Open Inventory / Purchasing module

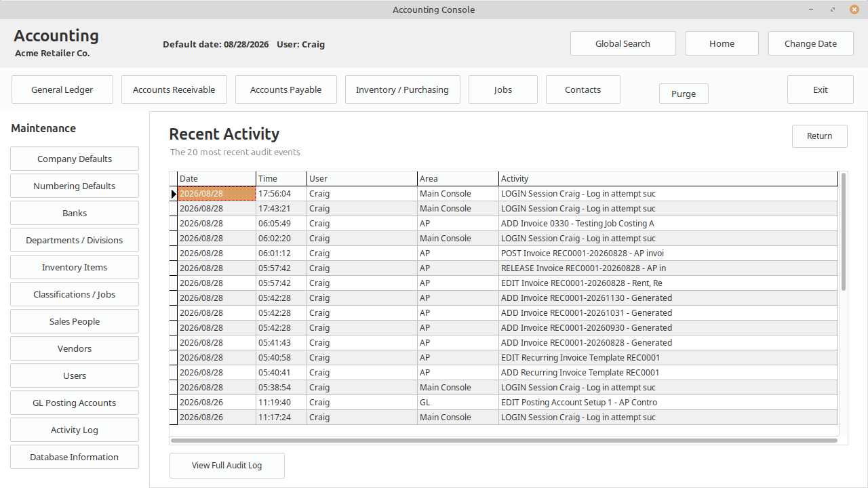point(402,89)
